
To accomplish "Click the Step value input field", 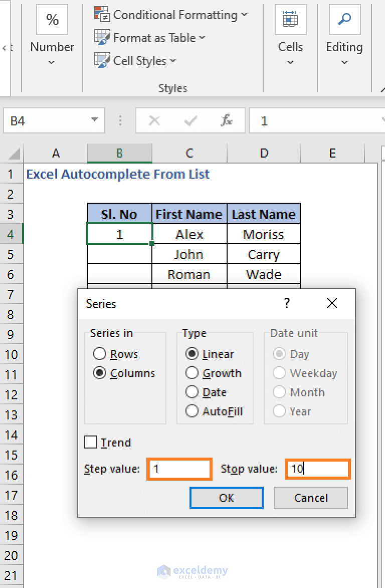I will (179, 469).
